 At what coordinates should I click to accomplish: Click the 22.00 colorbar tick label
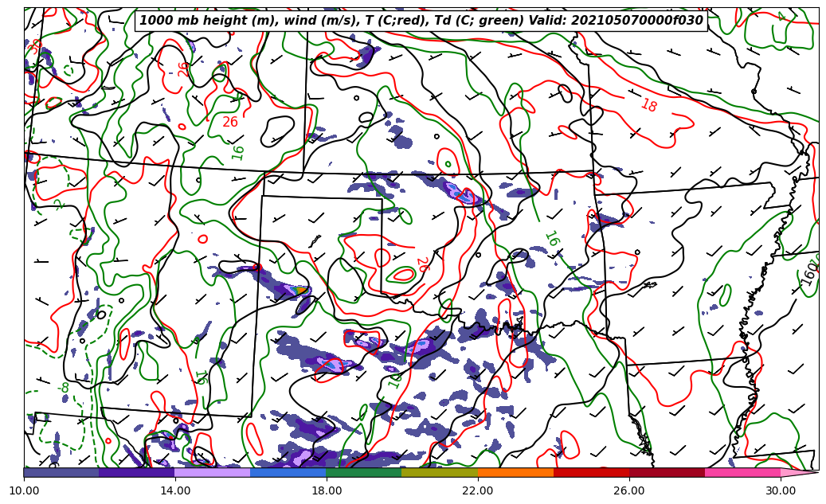click(478, 490)
